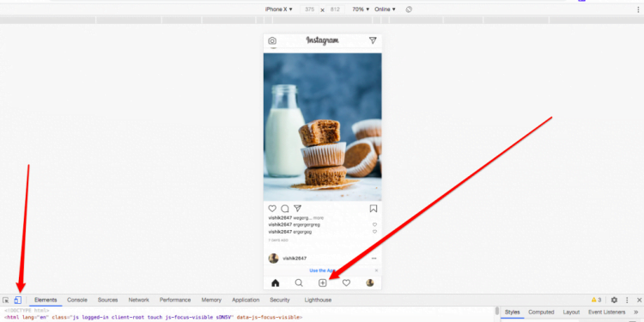Go to the Instagram home tab
Screen dimensions: 644x322
tap(275, 283)
